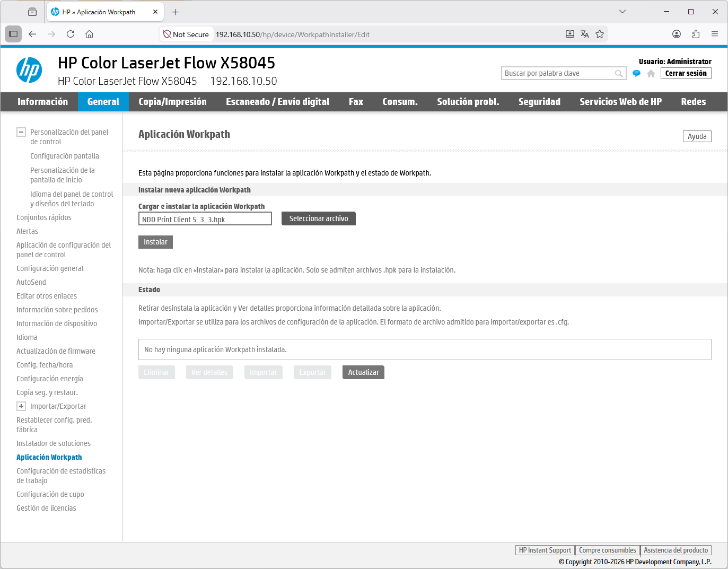Open Gestión de licencias link
Screen dimensions: 728x569
pyautogui.click(x=46, y=508)
